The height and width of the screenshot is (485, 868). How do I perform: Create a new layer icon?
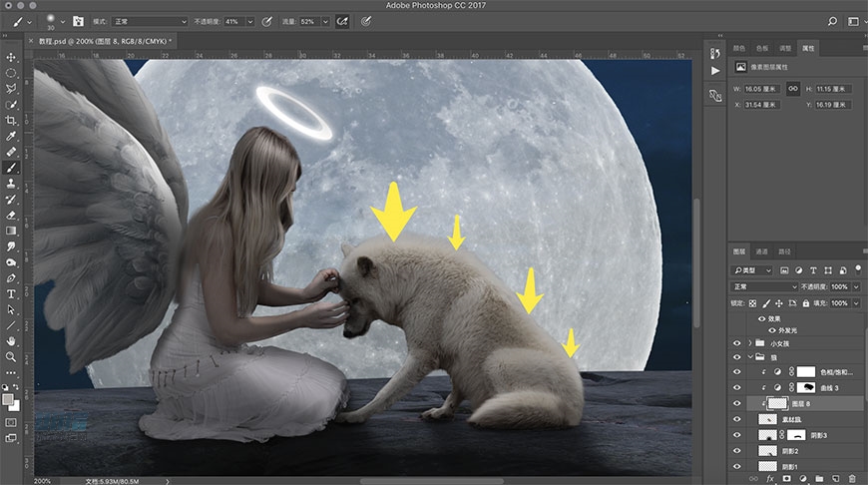pos(835,478)
